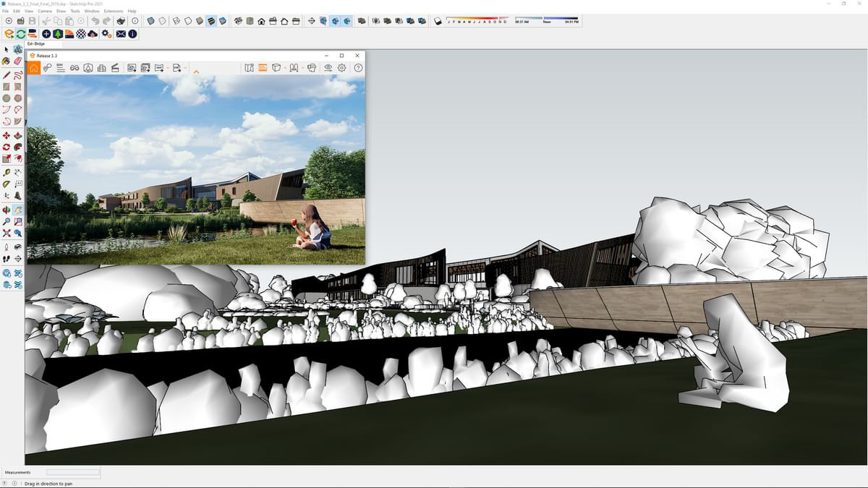
Task: Open the Camera menu
Action: tap(45, 11)
